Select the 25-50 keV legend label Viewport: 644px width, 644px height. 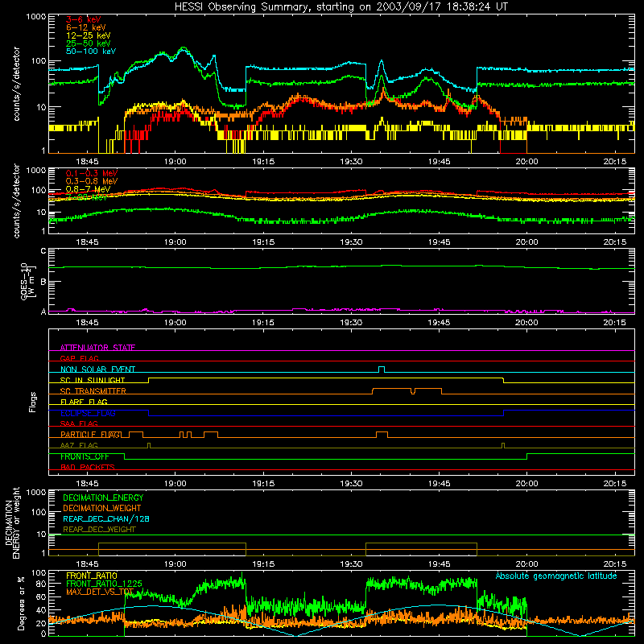point(88,43)
